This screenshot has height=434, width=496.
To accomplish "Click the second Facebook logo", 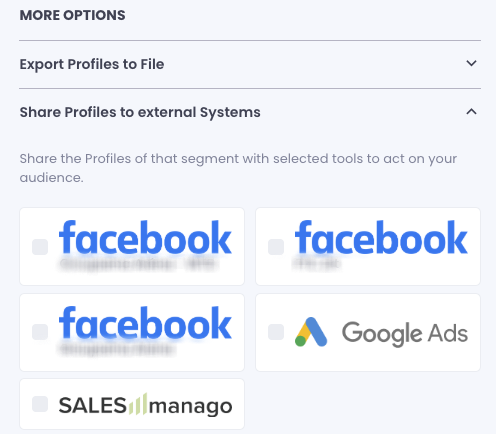I will tap(381, 237).
